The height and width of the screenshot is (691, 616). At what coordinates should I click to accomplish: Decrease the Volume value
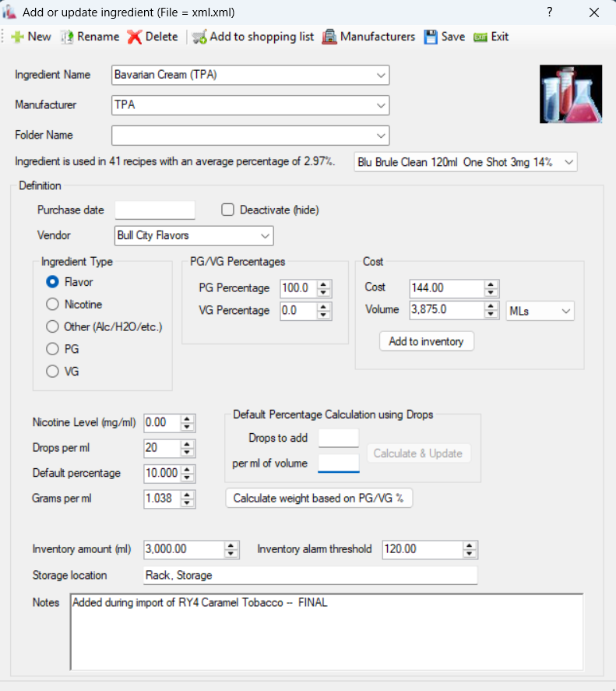tap(491, 314)
